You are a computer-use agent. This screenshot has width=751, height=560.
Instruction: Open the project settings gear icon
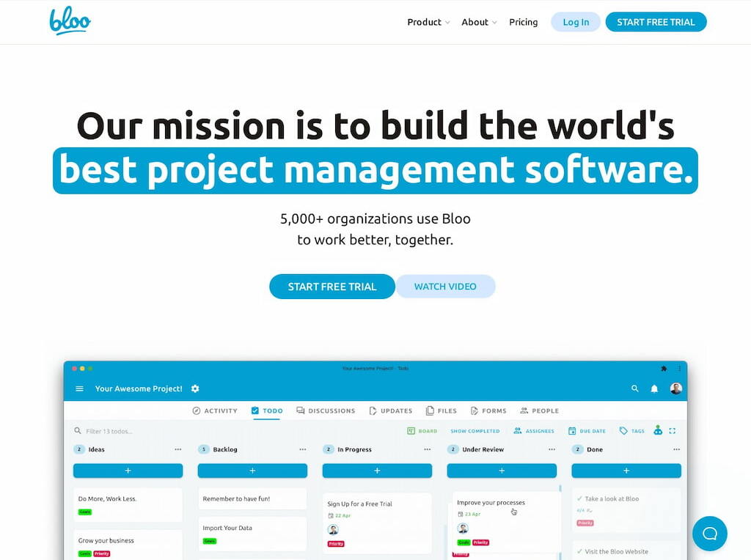pos(194,388)
